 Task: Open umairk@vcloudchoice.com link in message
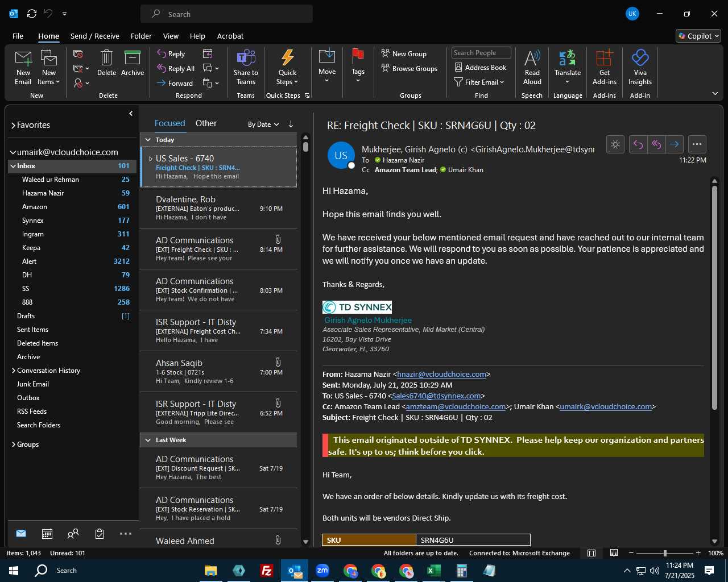coord(606,406)
